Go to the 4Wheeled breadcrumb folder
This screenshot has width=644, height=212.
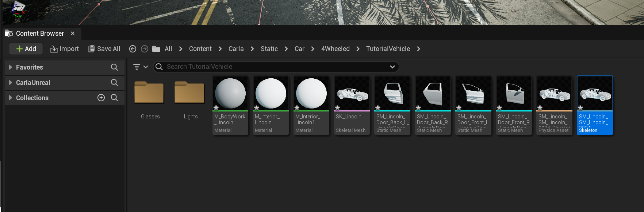tap(335, 49)
